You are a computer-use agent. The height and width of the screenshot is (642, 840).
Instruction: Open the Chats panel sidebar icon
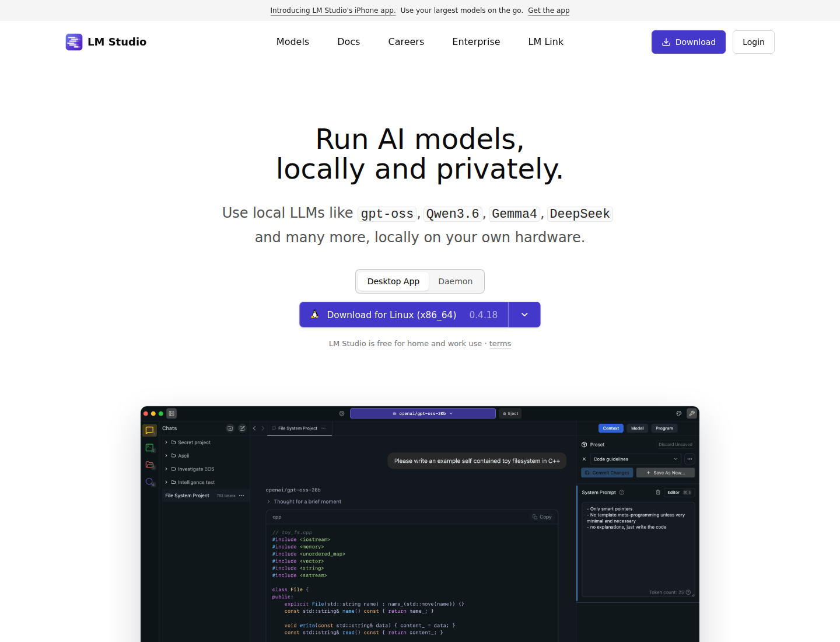pyautogui.click(x=149, y=430)
